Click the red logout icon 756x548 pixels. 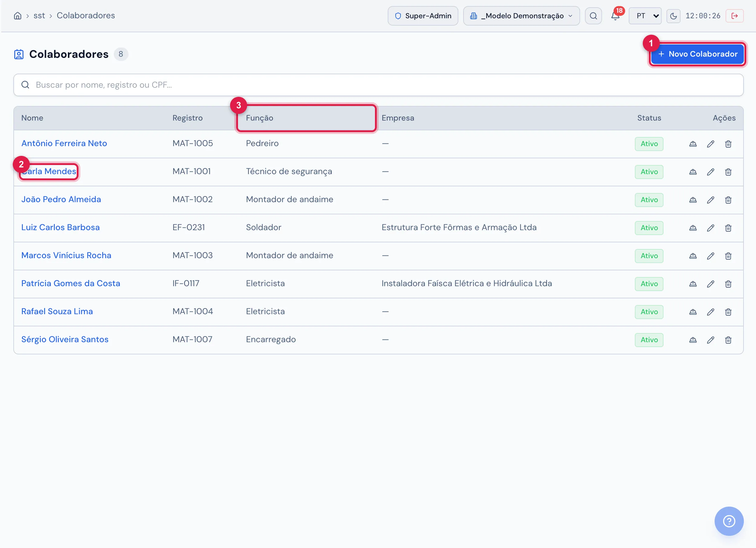point(734,16)
